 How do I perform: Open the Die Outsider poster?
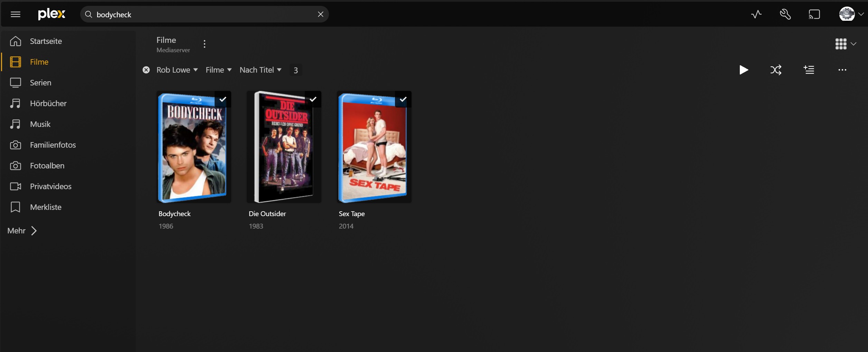(x=284, y=147)
